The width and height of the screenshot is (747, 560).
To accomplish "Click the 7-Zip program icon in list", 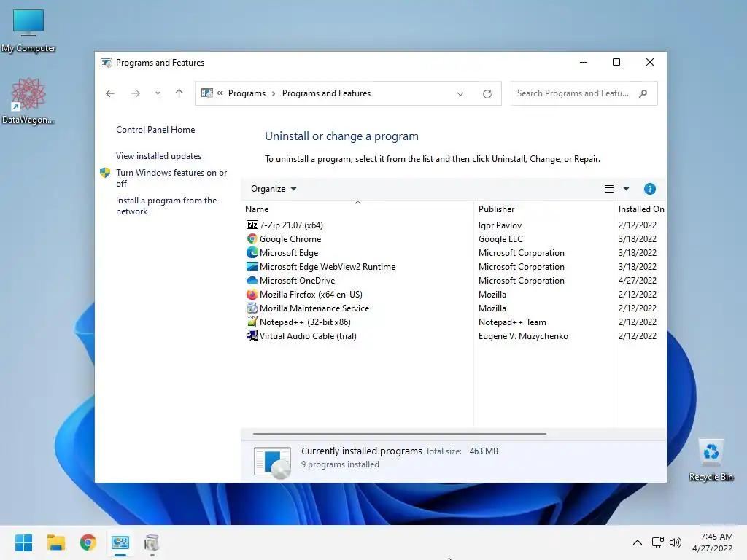I will (x=252, y=225).
